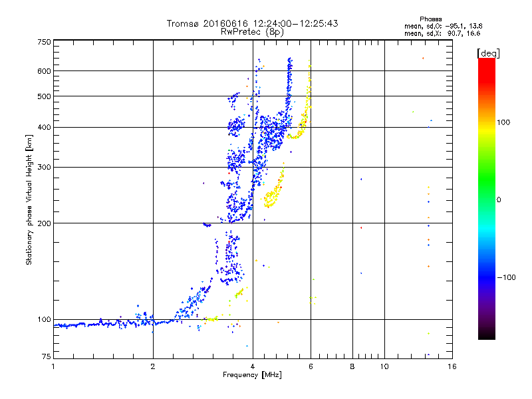Click the 'mean, sd,X: 90.7, 16.6' line
Viewport: 532px width, 399px height.
pyautogui.click(x=442, y=33)
